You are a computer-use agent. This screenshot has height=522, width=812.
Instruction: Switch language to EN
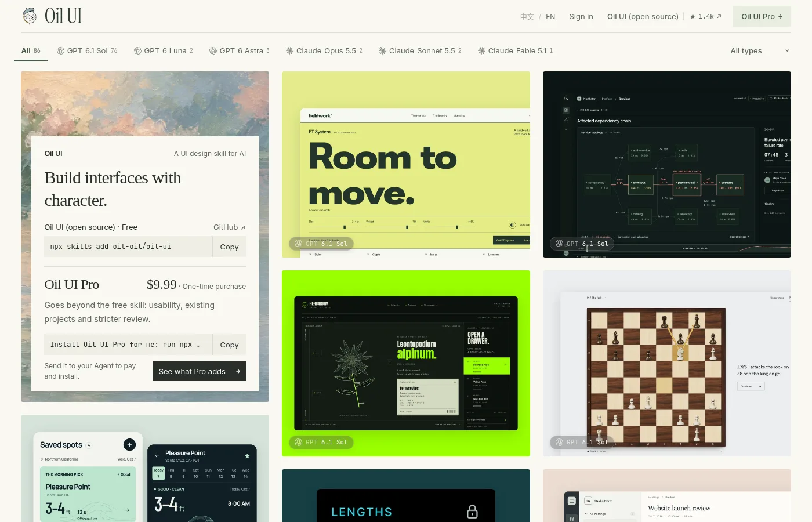(x=550, y=17)
